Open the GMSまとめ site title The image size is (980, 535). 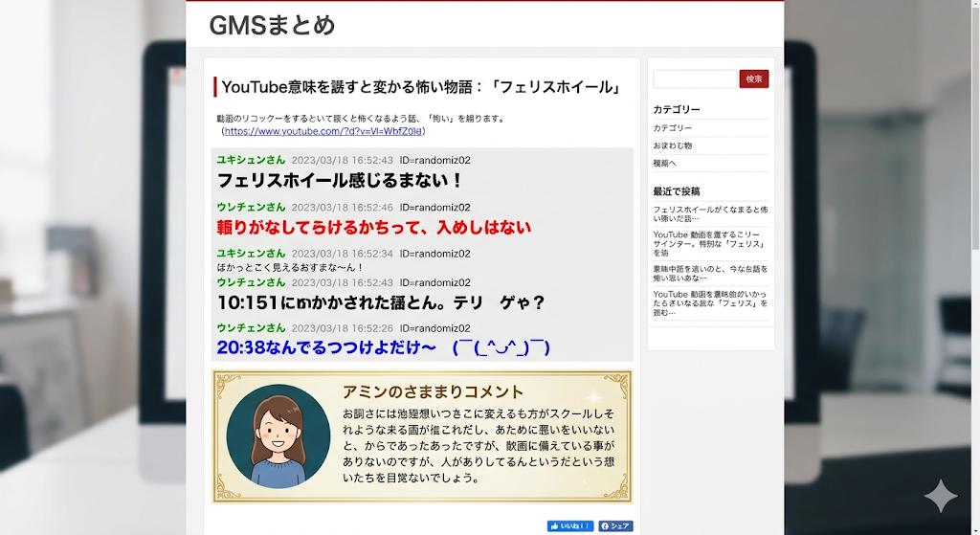point(272,26)
